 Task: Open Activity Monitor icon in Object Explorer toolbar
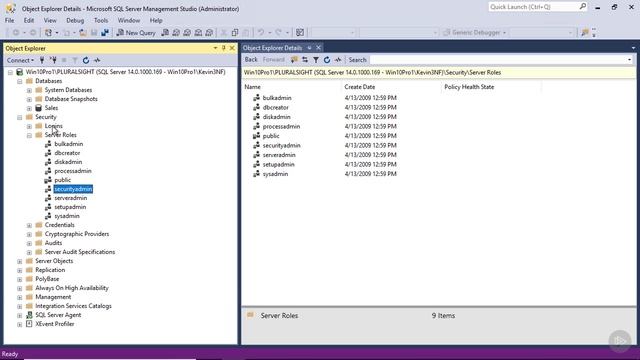click(97, 60)
